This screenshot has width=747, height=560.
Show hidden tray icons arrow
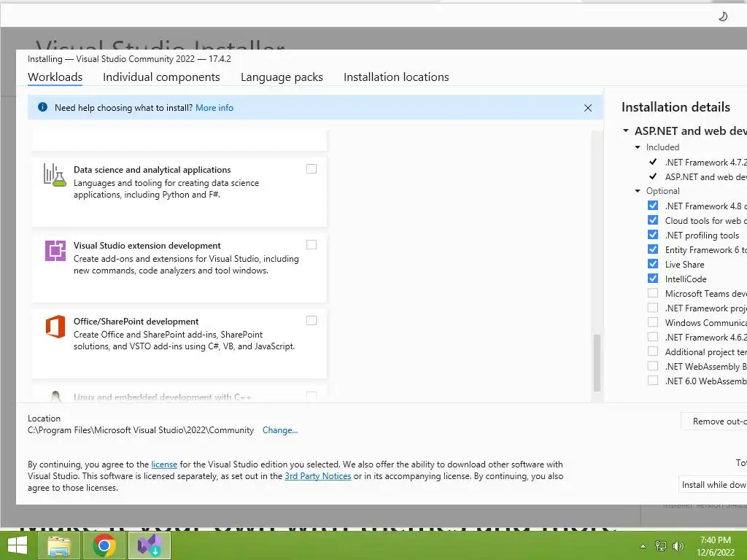pyautogui.click(x=643, y=546)
